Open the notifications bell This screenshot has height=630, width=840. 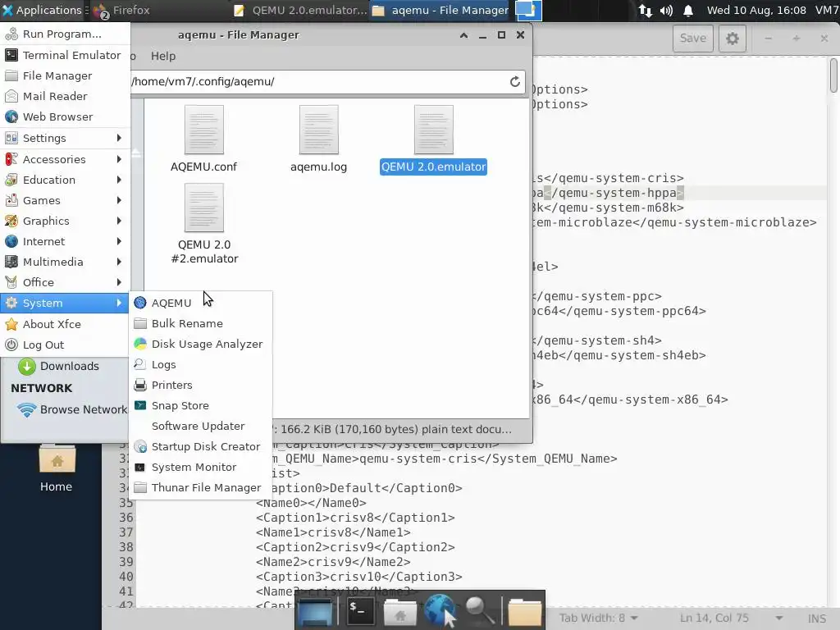[x=688, y=10]
